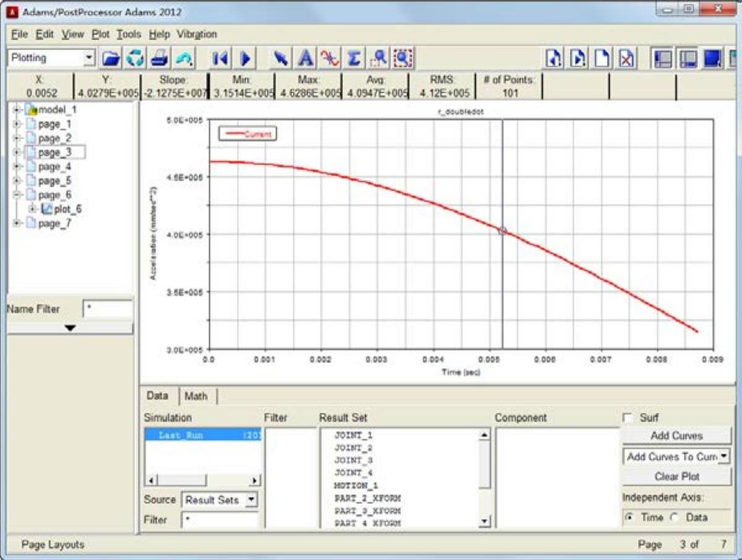The image size is (742, 560).
Task: Click the rewind to start button
Action: pyautogui.click(x=220, y=58)
